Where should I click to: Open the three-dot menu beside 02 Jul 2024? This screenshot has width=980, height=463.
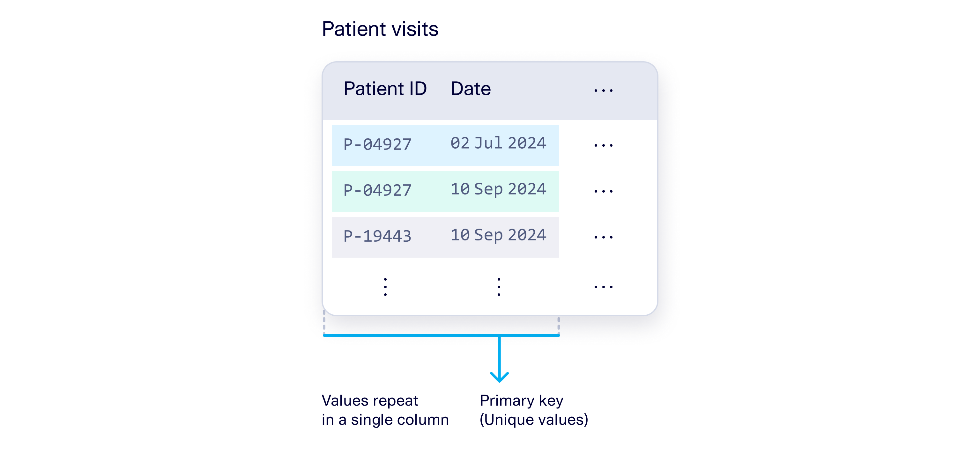click(x=603, y=145)
